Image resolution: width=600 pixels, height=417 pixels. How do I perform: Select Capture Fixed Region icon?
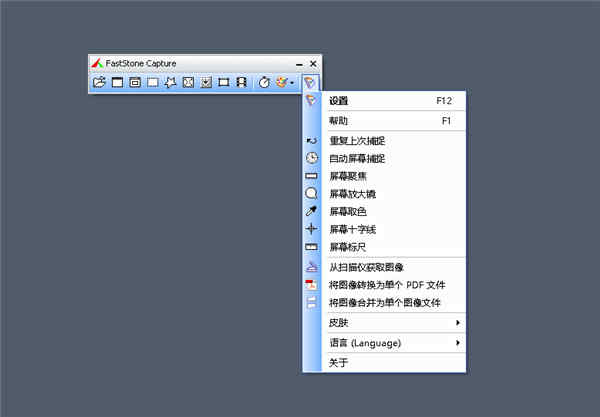pyautogui.click(x=224, y=82)
